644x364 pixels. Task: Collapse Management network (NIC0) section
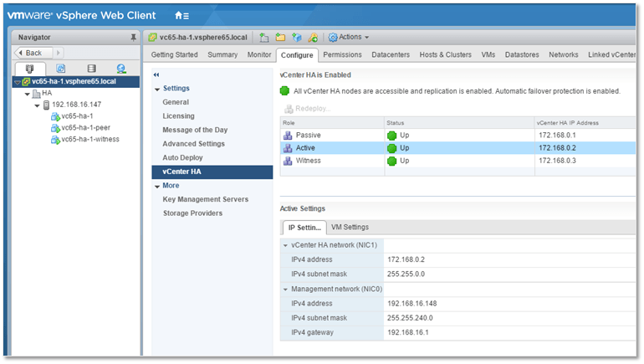point(285,290)
